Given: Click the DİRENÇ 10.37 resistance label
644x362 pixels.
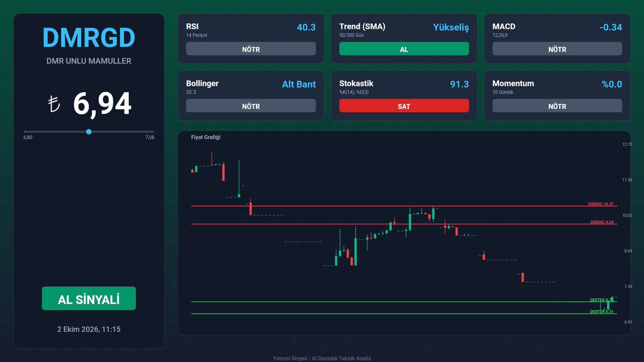Looking at the screenshot, I should pyautogui.click(x=601, y=204).
